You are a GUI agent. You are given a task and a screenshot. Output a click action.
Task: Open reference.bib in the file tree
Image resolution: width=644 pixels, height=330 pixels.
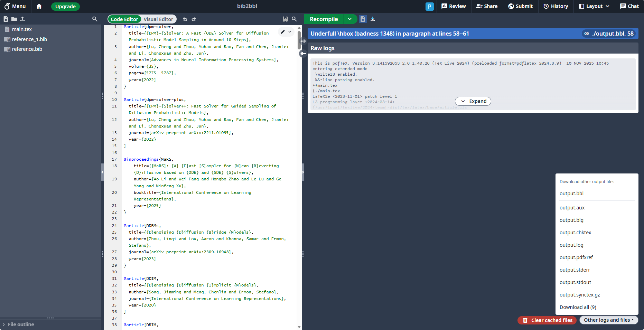click(x=27, y=49)
